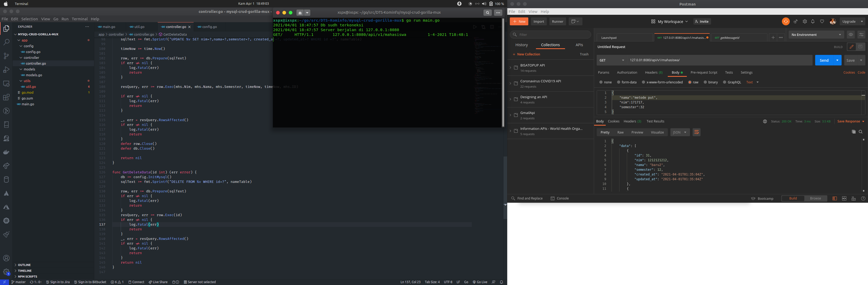
Task: Send the mahasiswa PUT request
Action: (x=824, y=60)
